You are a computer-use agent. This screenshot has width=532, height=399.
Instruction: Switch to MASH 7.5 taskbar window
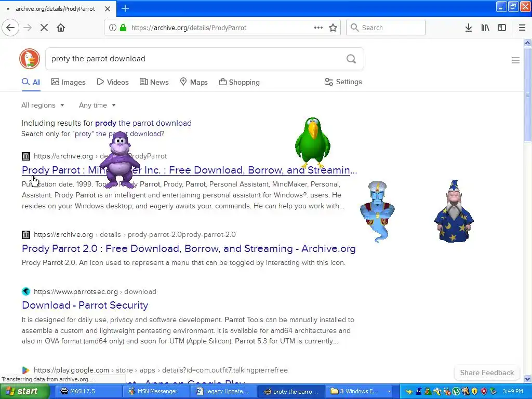[x=87, y=391]
